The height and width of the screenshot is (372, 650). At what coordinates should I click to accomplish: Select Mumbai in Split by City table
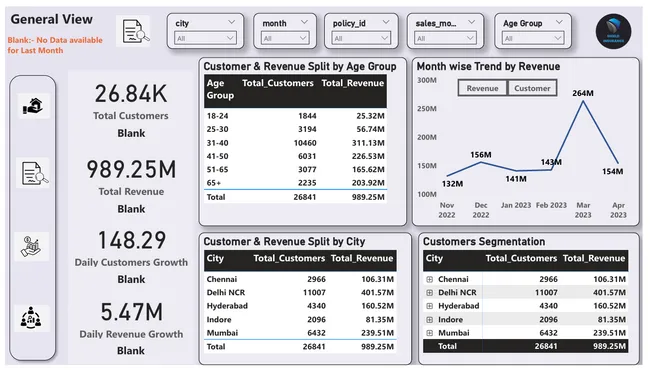point(300,333)
